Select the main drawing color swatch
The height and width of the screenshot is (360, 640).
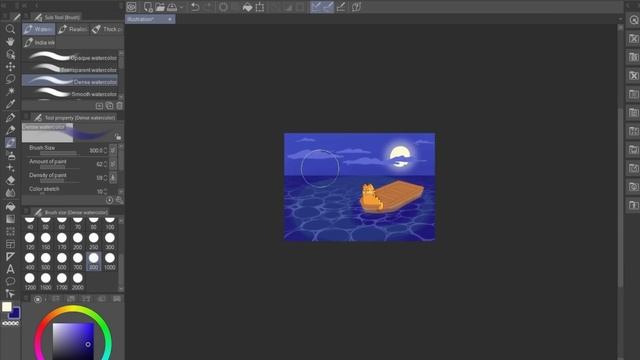click(x=7, y=307)
